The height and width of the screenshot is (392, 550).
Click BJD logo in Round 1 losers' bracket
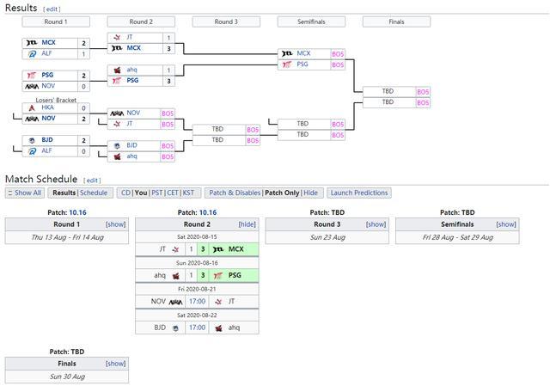pyautogui.click(x=32, y=140)
